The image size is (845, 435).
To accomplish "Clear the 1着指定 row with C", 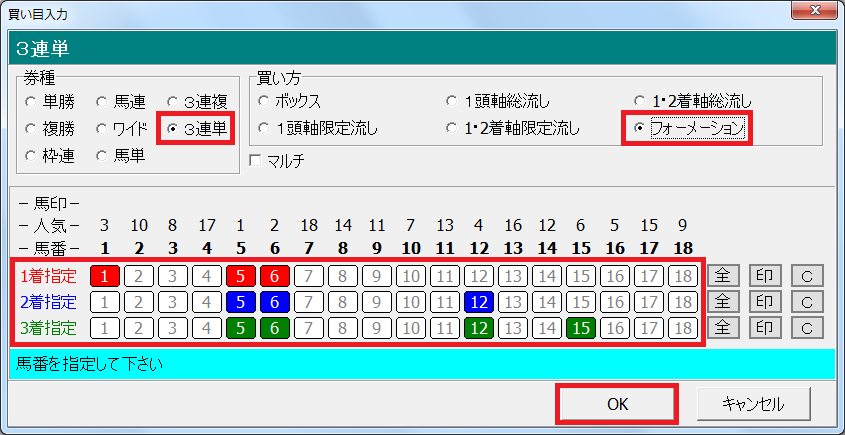I will click(807, 276).
